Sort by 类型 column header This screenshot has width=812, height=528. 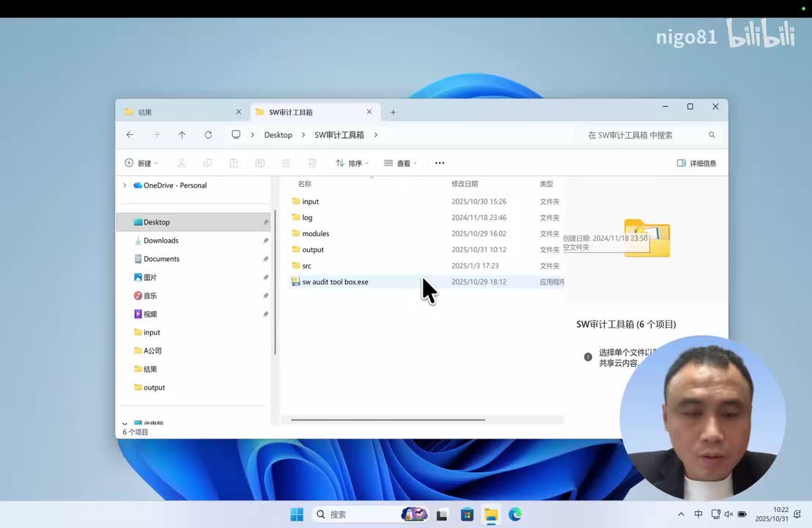click(x=546, y=184)
